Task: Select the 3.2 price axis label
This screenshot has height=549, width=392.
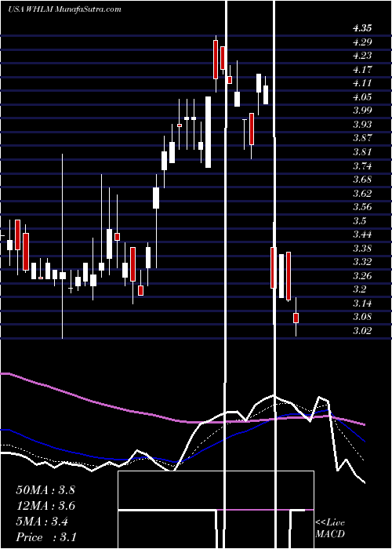Action: coord(360,289)
